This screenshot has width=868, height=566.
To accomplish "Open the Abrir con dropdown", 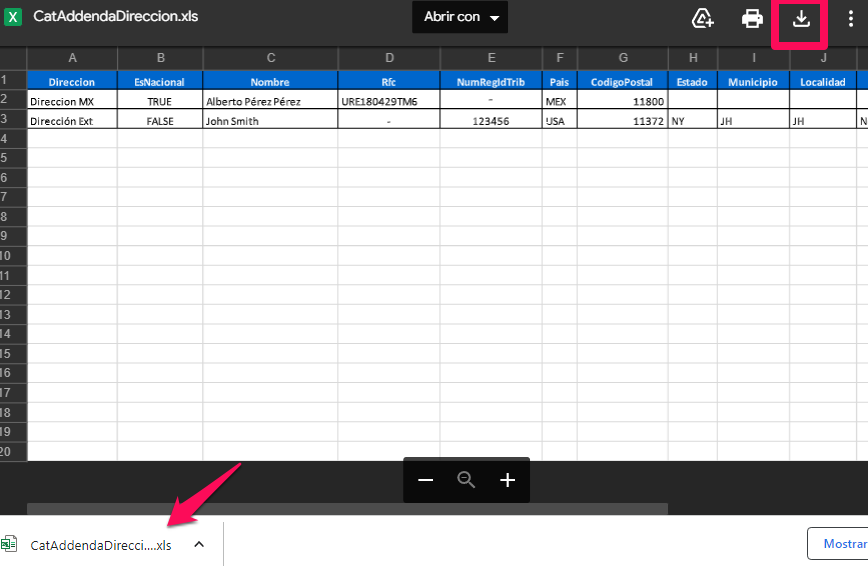I will coord(460,17).
